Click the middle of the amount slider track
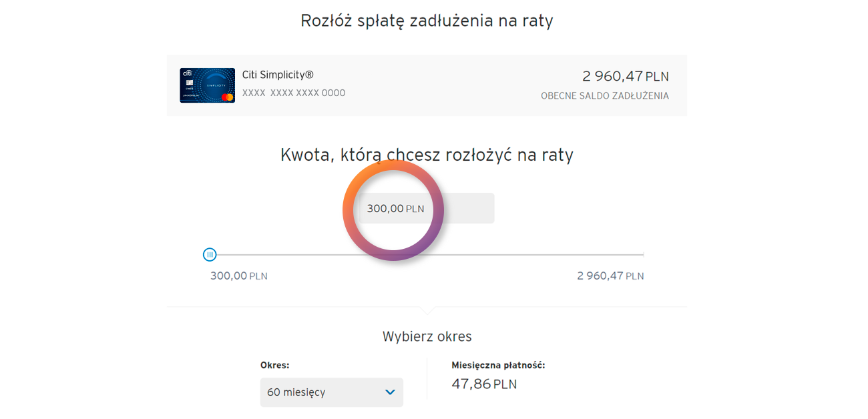The width and height of the screenshot is (868, 419). pyautogui.click(x=427, y=255)
